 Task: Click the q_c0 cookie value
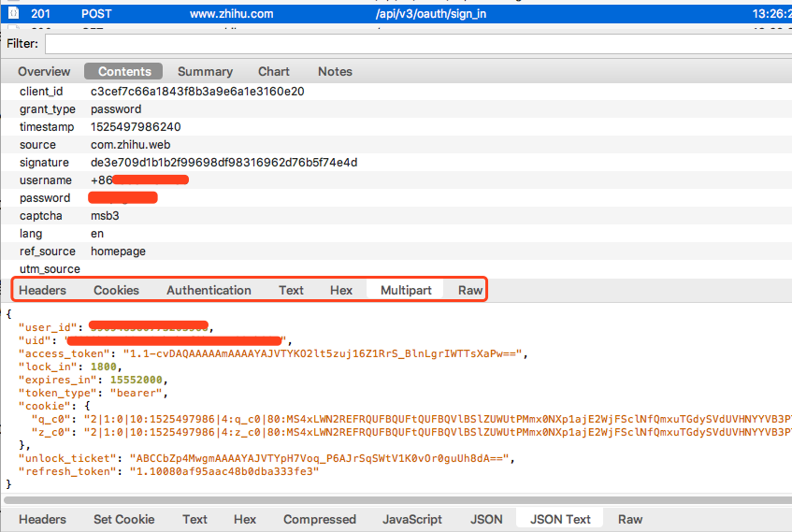coord(438,419)
